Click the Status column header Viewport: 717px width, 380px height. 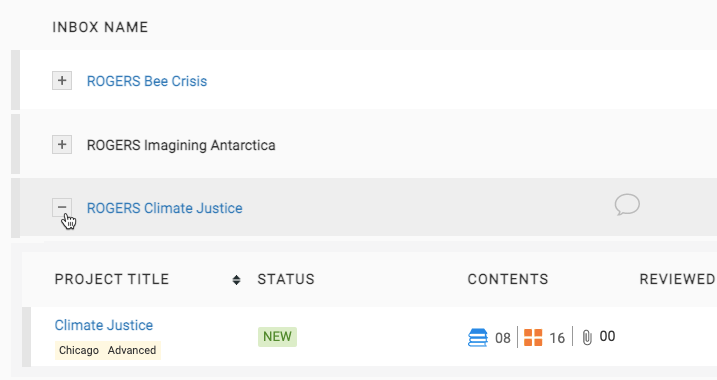(286, 279)
